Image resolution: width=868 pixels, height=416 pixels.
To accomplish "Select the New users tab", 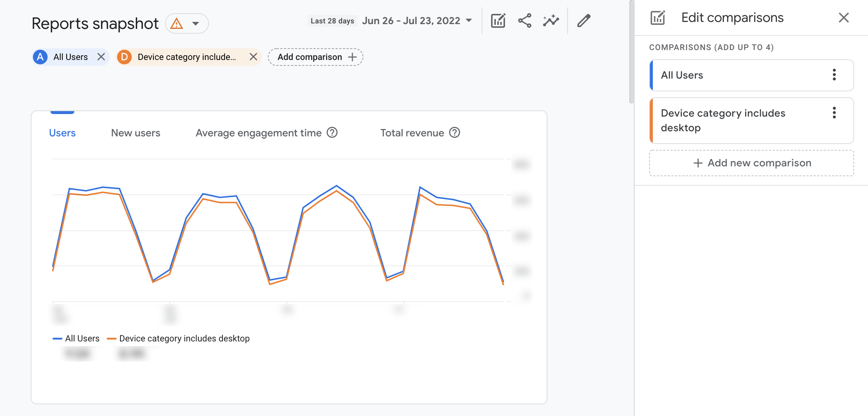I will point(135,132).
